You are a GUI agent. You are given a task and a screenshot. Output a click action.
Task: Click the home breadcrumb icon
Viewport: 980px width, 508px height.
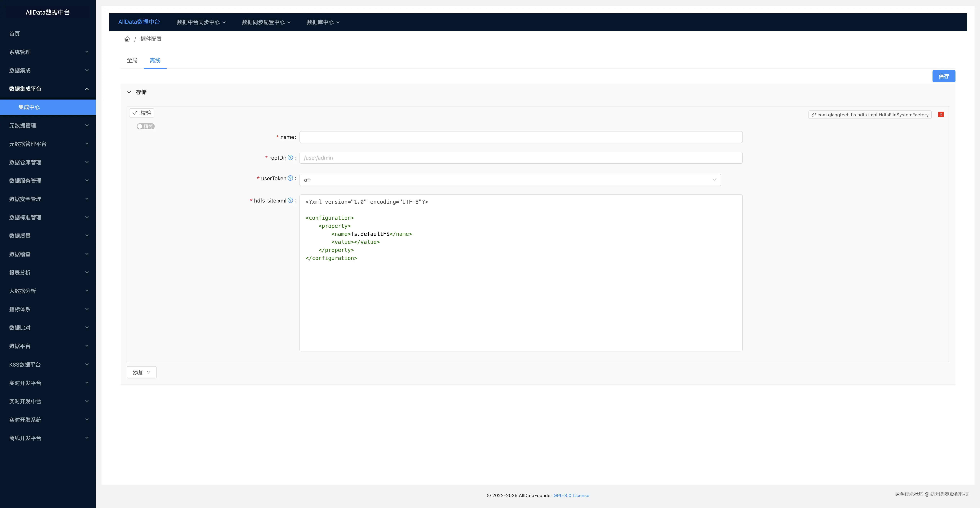[x=127, y=39]
